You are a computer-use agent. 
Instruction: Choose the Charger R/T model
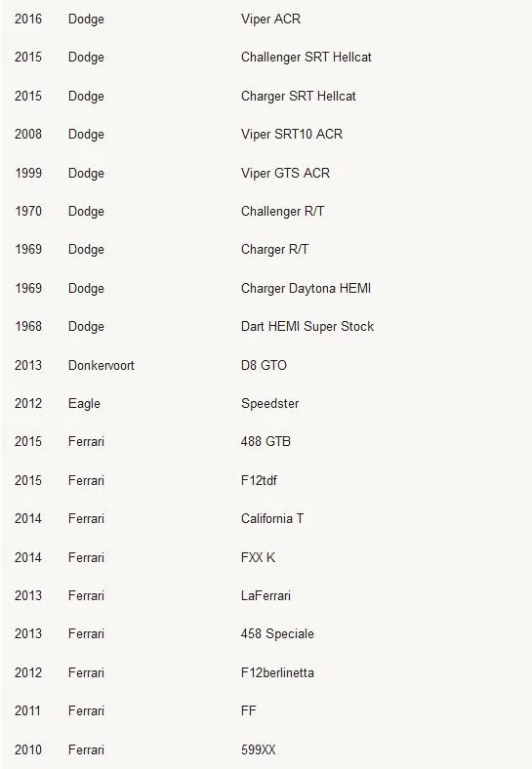point(274,249)
